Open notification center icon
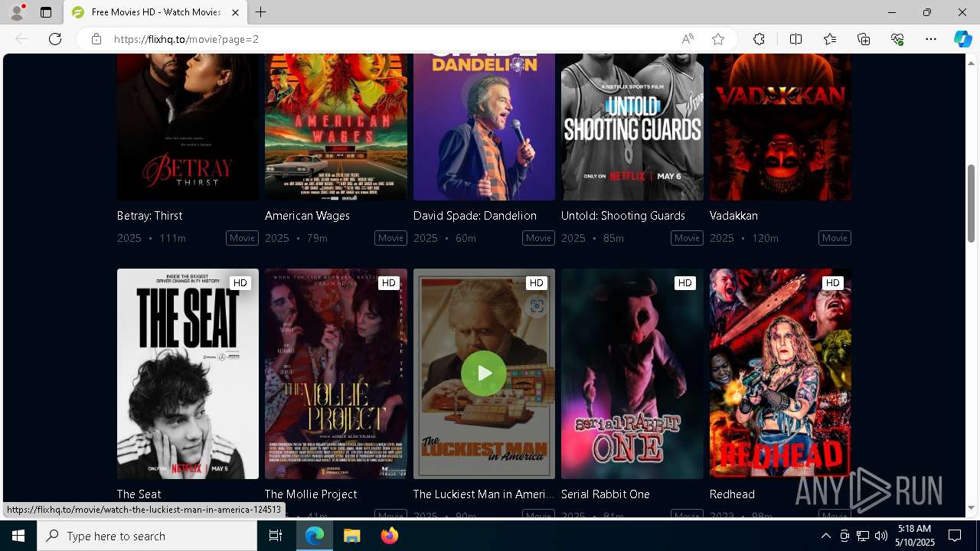The height and width of the screenshot is (551, 980). 955,536
